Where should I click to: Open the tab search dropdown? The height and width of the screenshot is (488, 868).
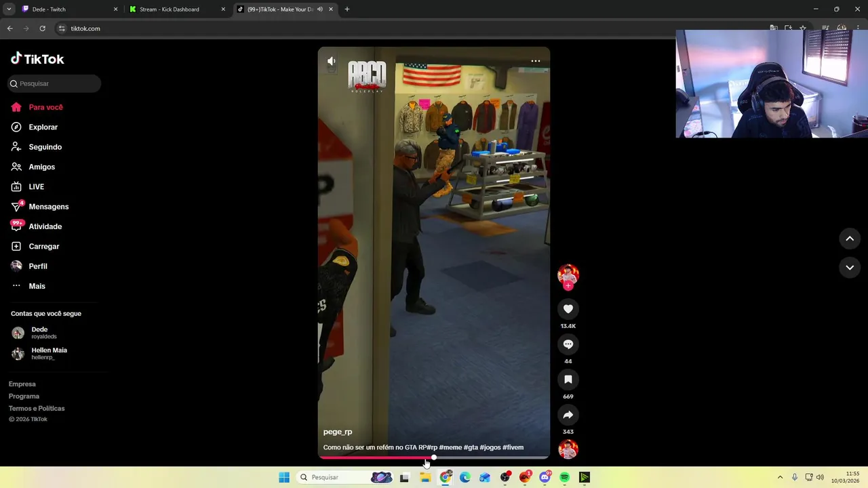coord(9,9)
